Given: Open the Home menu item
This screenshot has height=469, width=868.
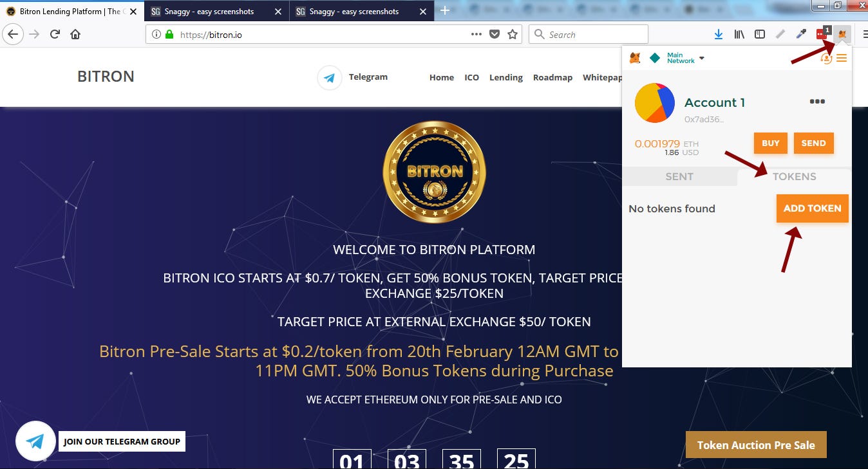Looking at the screenshot, I should (442, 77).
